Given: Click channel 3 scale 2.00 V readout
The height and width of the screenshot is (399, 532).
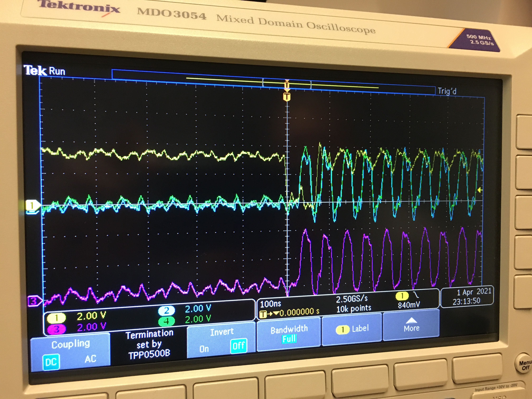Looking at the screenshot, I should click(91, 327).
